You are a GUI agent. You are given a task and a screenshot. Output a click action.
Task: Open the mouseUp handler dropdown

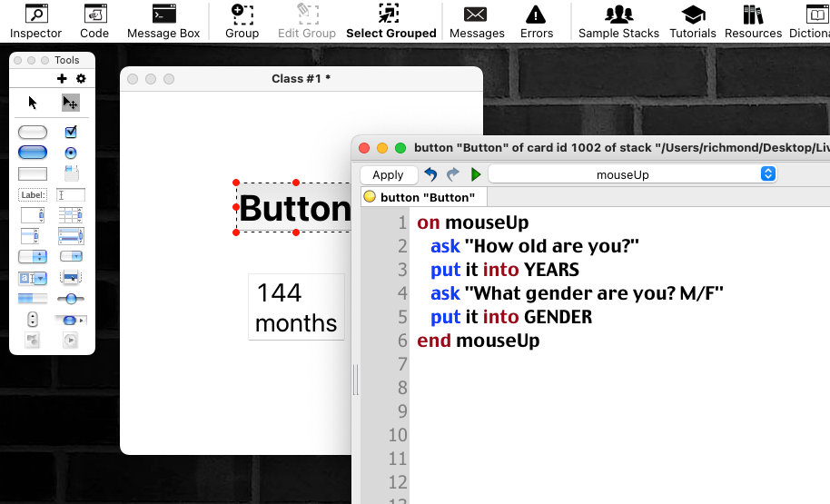point(632,174)
